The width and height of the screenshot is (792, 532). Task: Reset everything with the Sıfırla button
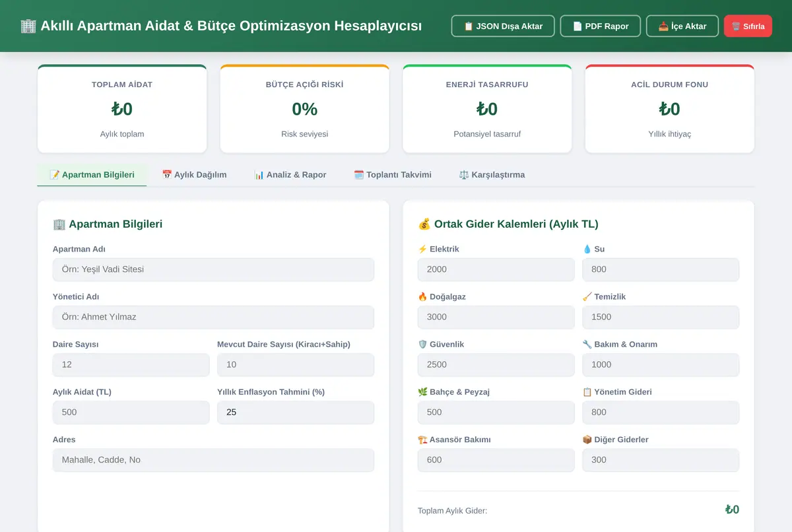(748, 26)
